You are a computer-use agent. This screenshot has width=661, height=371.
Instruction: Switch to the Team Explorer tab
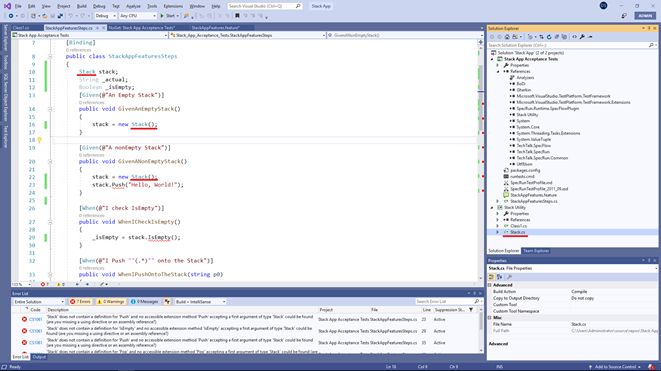click(536, 251)
